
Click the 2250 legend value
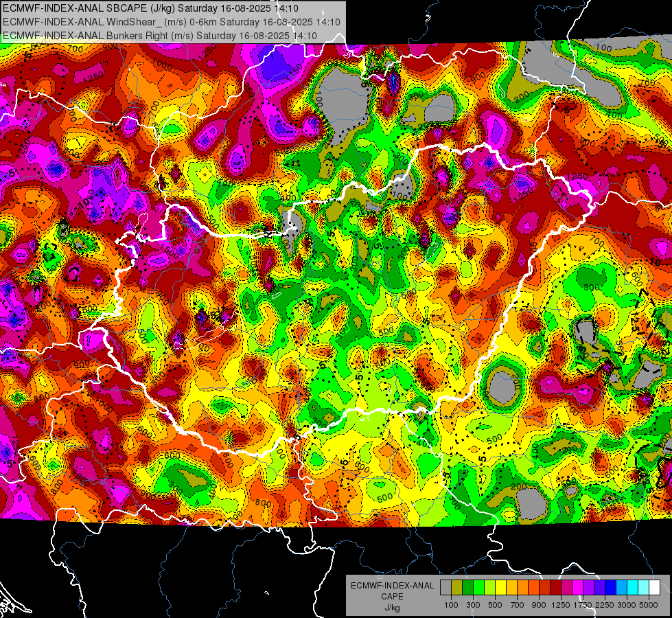click(605, 605)
